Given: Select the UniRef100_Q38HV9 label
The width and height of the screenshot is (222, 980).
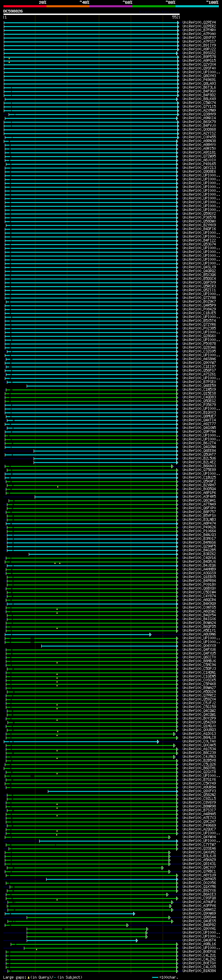Looking at the screenshot, I should 199,114.
